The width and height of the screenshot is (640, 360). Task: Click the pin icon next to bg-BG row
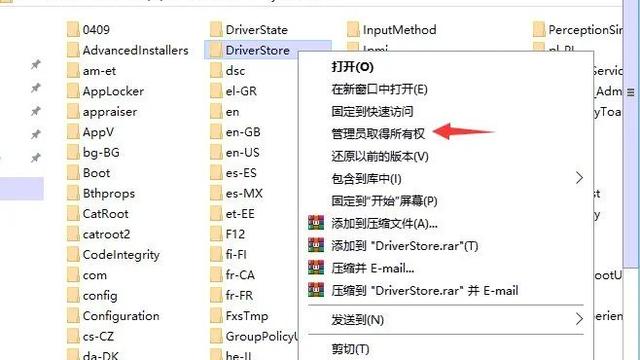click(36, 157)
